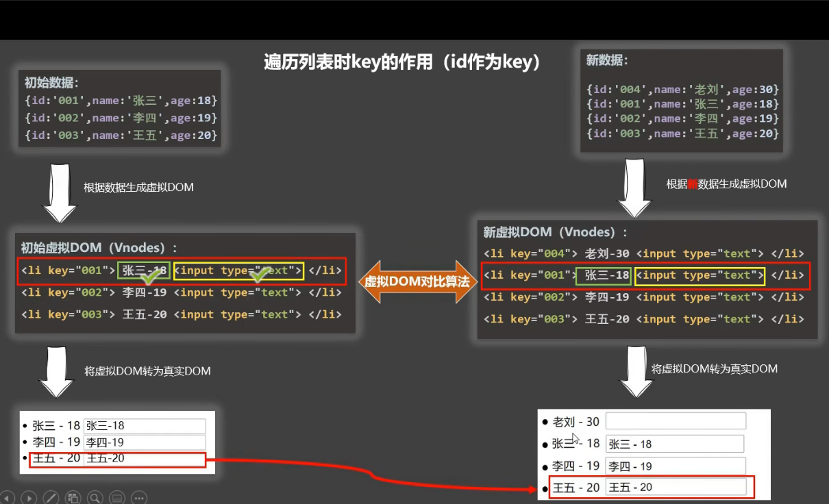Click the 根据新数据生成虚拟DOM label
The height and width of the screenshot is (504, 829).
pos(726,184)
